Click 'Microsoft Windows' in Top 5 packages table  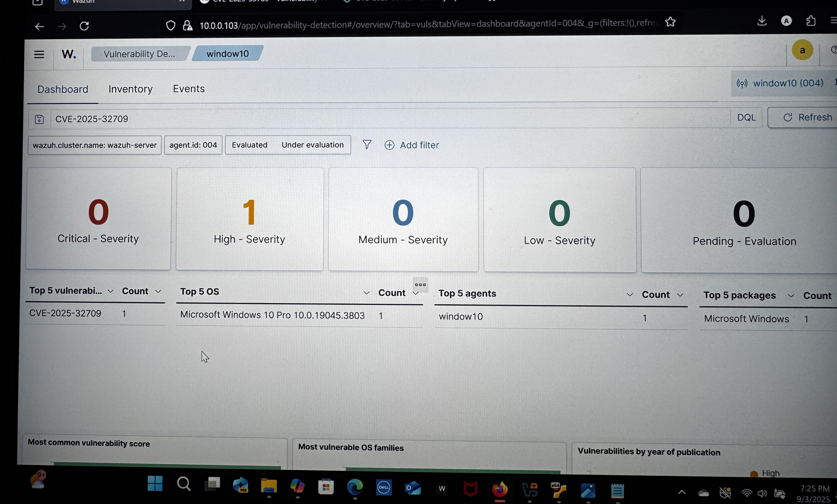(x=746, y=319)
